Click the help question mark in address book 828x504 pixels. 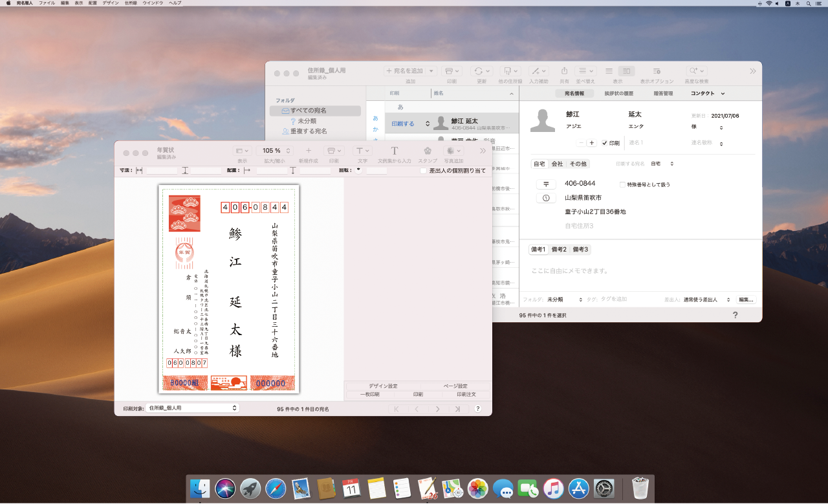tap(735, 315)
